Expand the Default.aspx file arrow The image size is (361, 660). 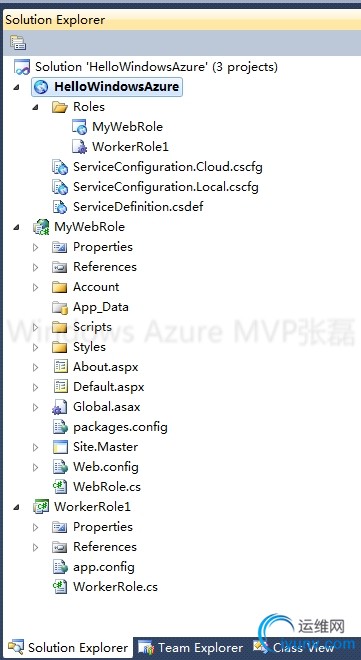36,387
